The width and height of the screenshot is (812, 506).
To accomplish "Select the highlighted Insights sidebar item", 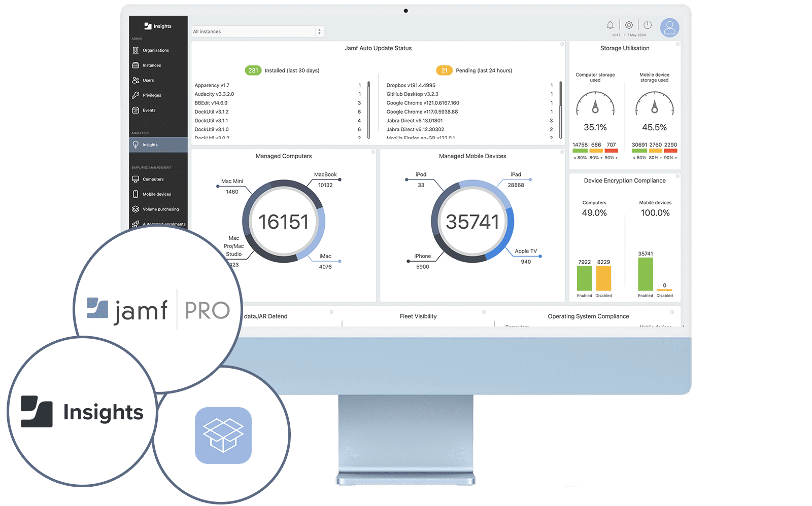I will click(158, 144).
